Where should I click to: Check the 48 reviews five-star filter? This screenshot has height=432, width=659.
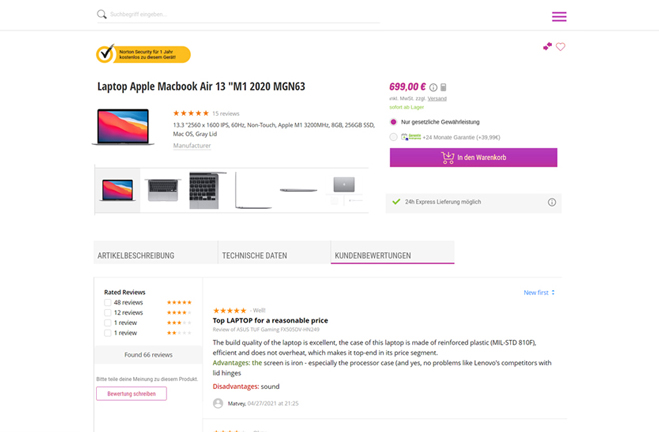pyautogui.click(x=108, y=302)
